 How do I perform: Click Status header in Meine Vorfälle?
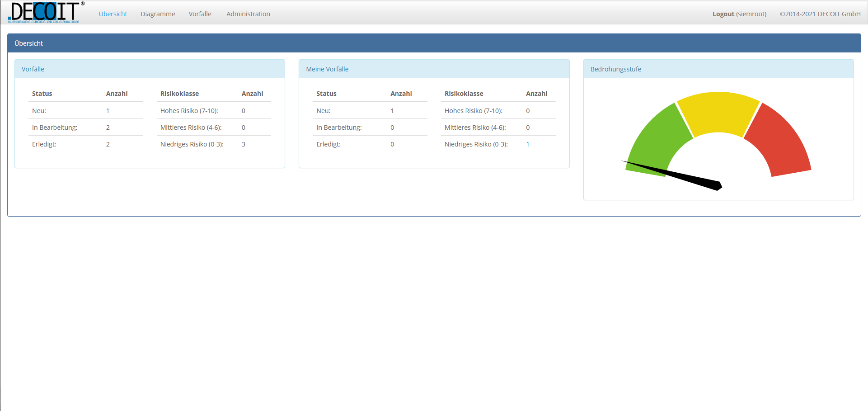coord(326,94)
